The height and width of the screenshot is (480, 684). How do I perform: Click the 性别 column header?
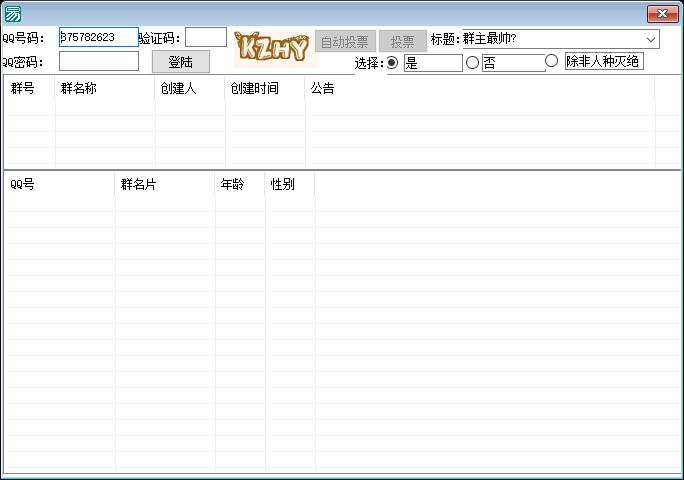point(290,184)
